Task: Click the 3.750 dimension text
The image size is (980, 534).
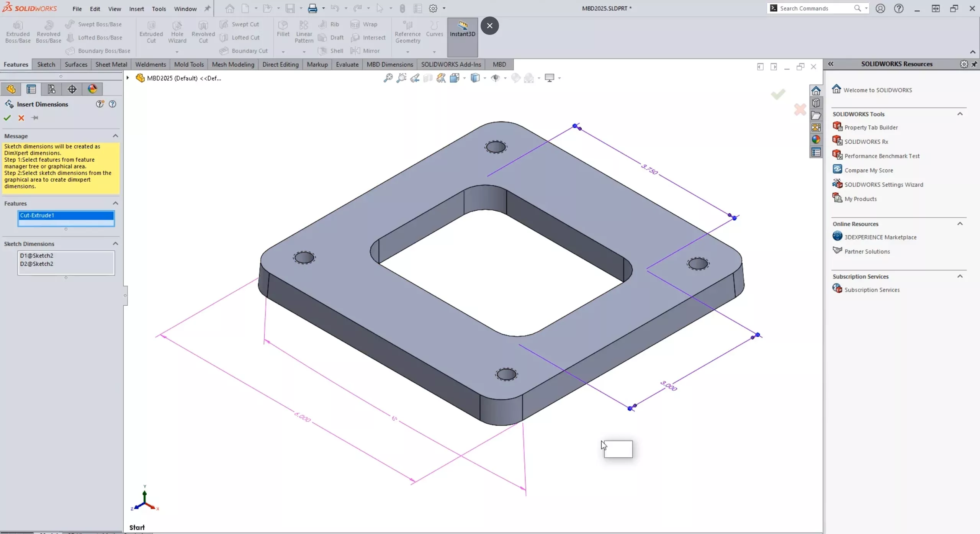Action: point(649,169)
